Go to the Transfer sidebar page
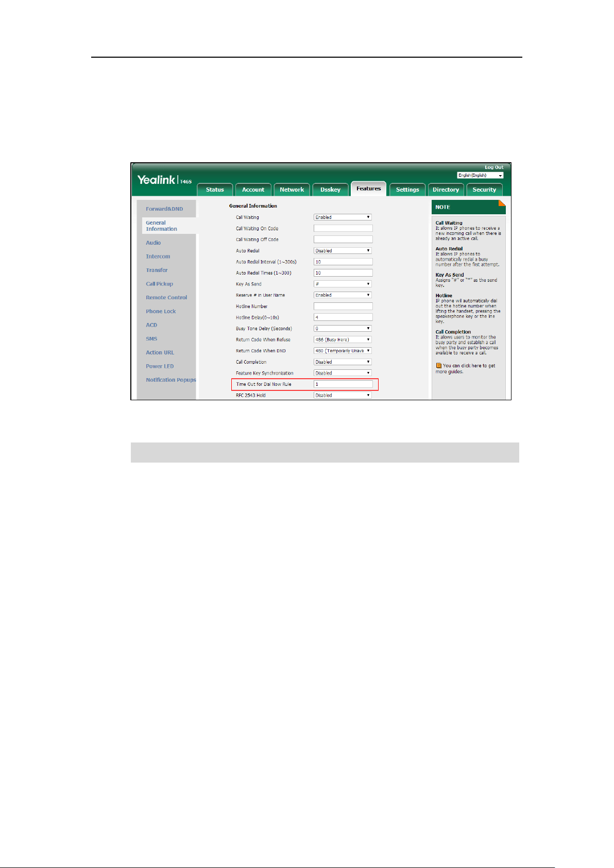The height and width of the screenshot is (868, 614). coord(157,270)
